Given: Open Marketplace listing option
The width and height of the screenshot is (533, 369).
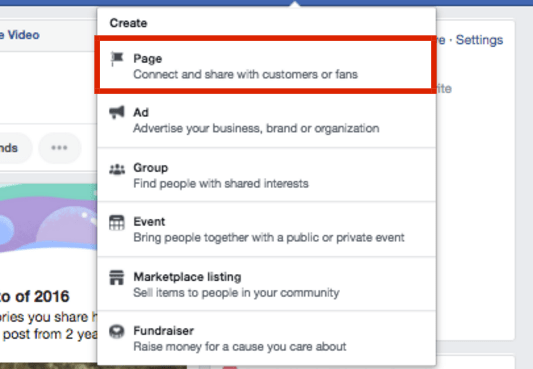Looking at the screenshot, I should click(266, 284).
